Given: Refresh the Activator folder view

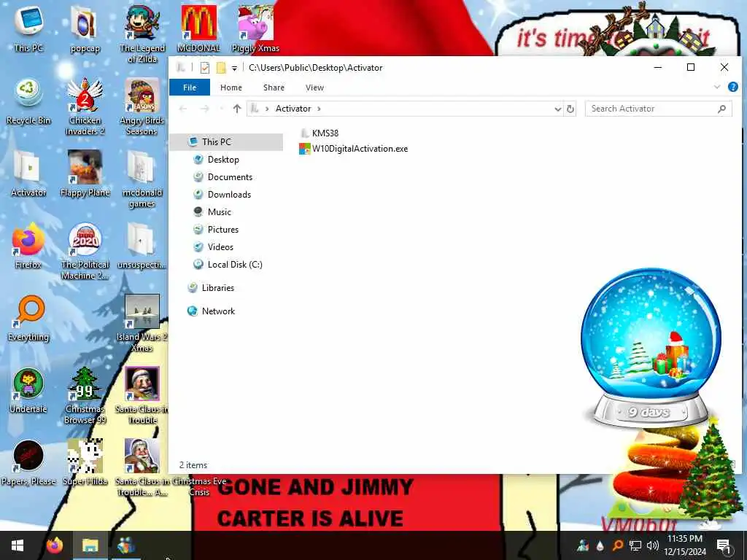Looking at the screenshot, I should tap(570, 109).
